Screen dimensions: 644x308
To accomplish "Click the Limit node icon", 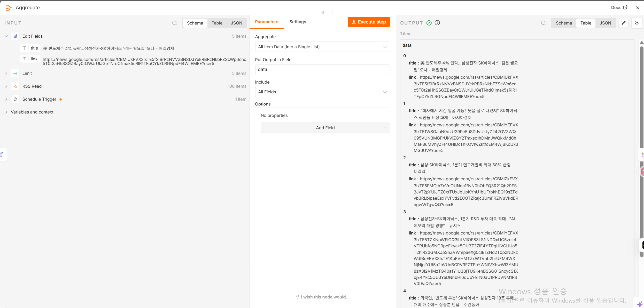I will [x=15, y=73].
